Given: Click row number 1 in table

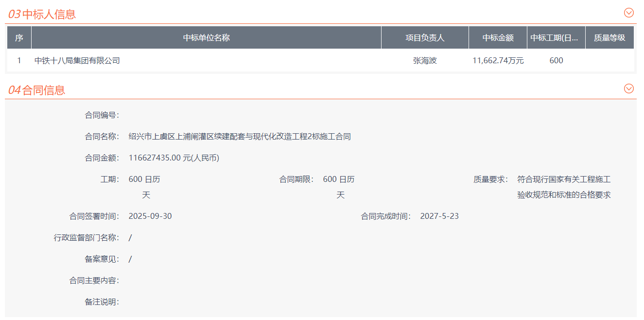Looking at the screenshot, I should [19, 61].
